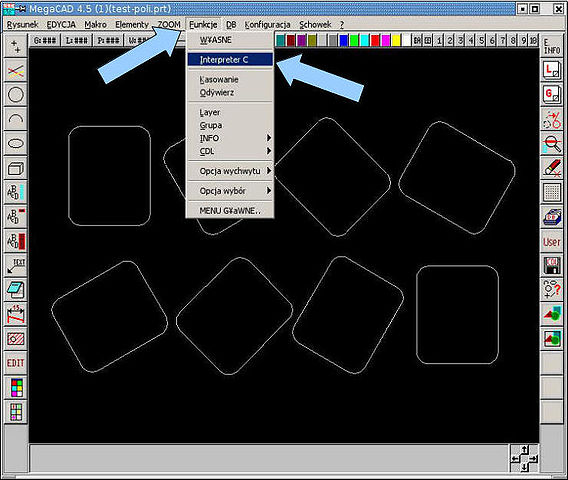
Task: Open the Konfiguracja menu
Action: point(267,24)
